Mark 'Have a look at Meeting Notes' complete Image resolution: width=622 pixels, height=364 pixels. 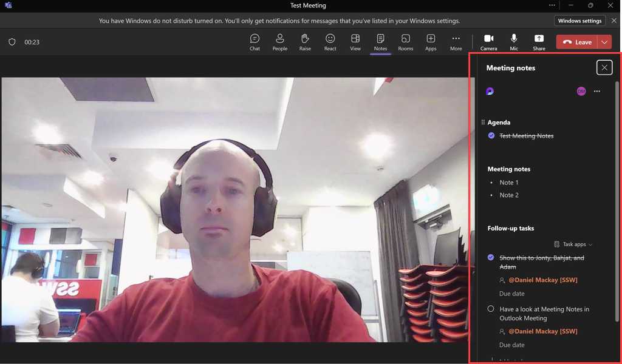pos(491,308)
